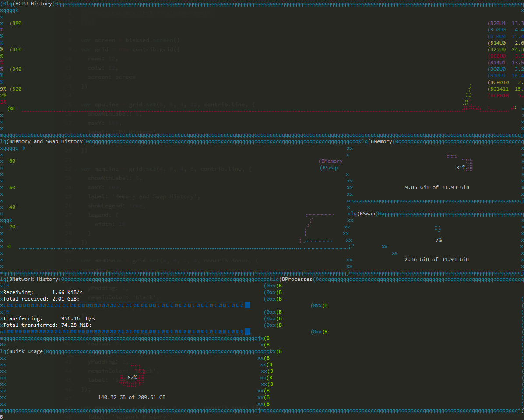Image resolution: width=524 pixels, height=420 pixels.
Task: Click the transferring traffic bar chart
Action: coord(123,332)
